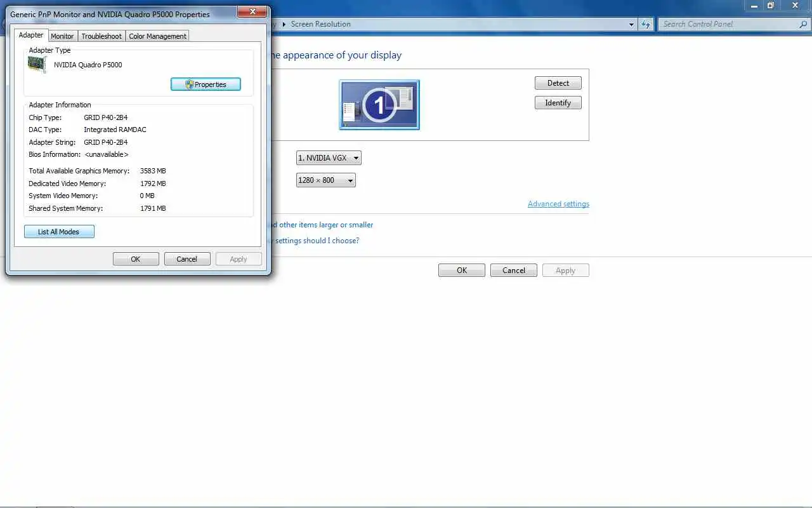
Task: Click the Chip Type label
Action: pyautogui.click(x=45, y=117)
